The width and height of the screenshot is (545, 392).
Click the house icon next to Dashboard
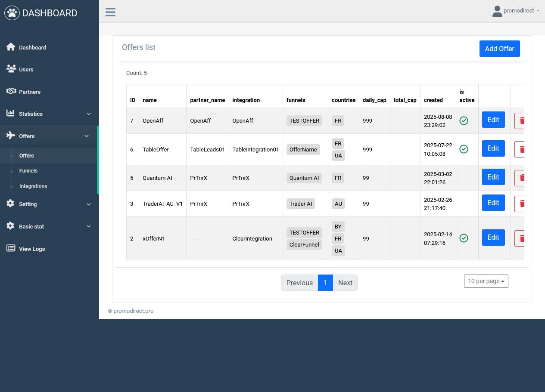[11, 47]
